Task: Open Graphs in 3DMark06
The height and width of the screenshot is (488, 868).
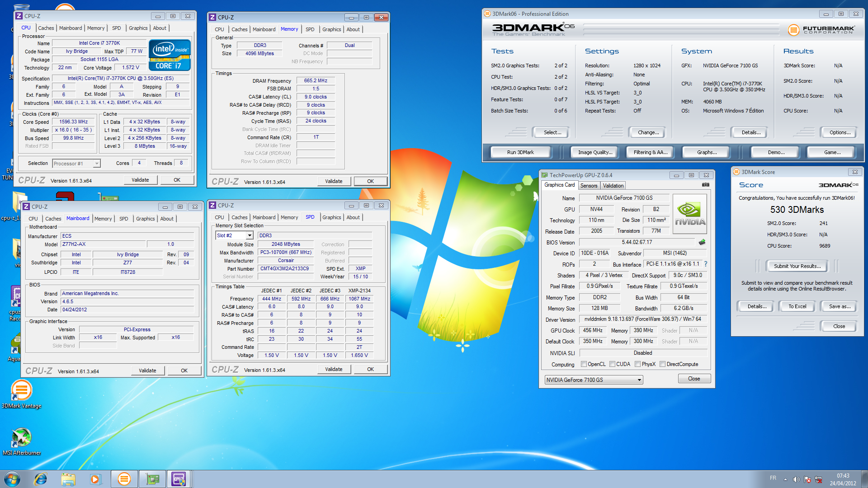Action: click(x=707, y=152)
